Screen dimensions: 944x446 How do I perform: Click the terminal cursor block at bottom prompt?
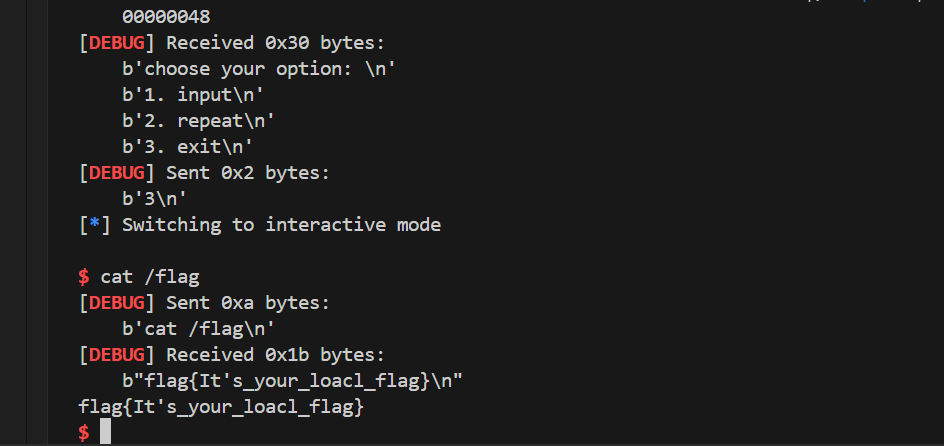[x=105, y=432]
